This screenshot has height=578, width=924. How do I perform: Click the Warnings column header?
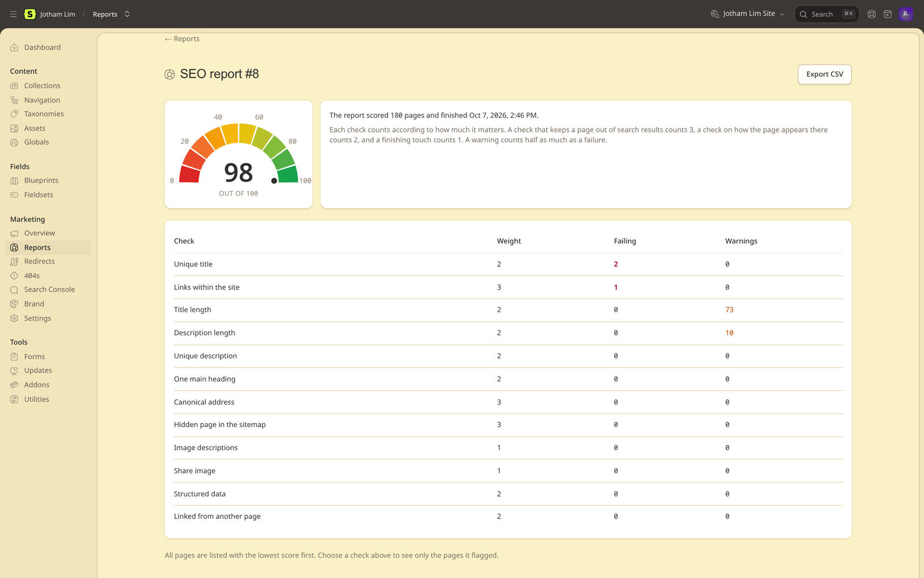(x=741, y=241)
